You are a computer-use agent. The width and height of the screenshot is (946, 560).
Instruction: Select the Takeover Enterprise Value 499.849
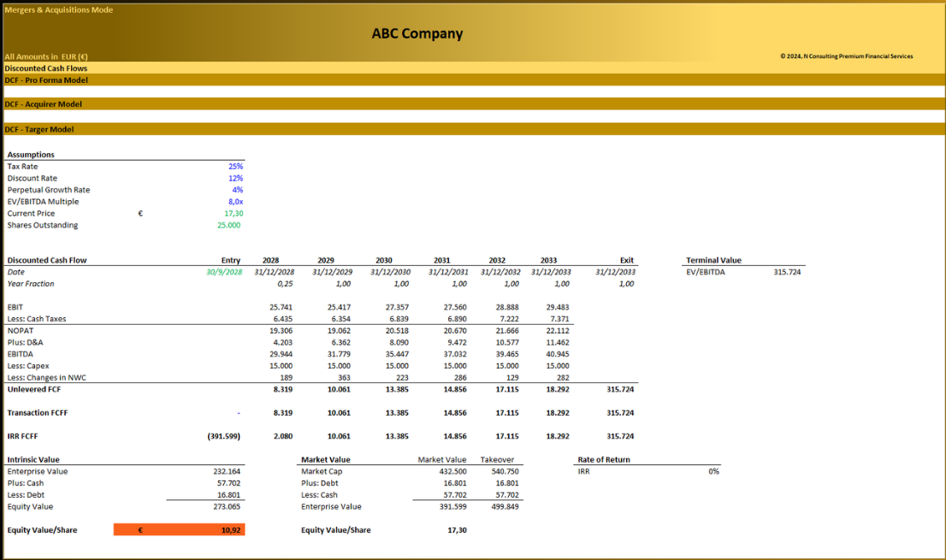505,507
